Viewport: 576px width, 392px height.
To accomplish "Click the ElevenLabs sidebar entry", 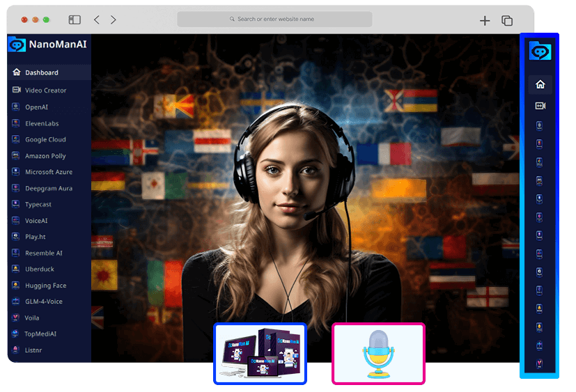I will click(42, 123).
